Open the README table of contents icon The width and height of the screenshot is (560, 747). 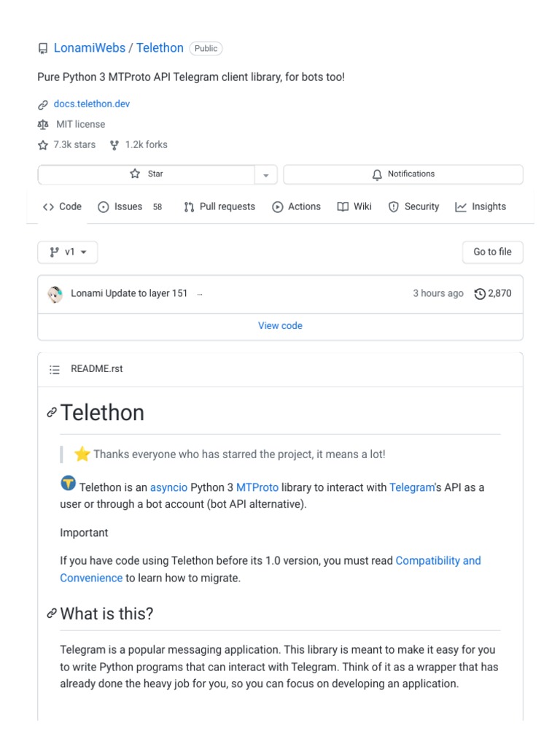tap(55, 370)
